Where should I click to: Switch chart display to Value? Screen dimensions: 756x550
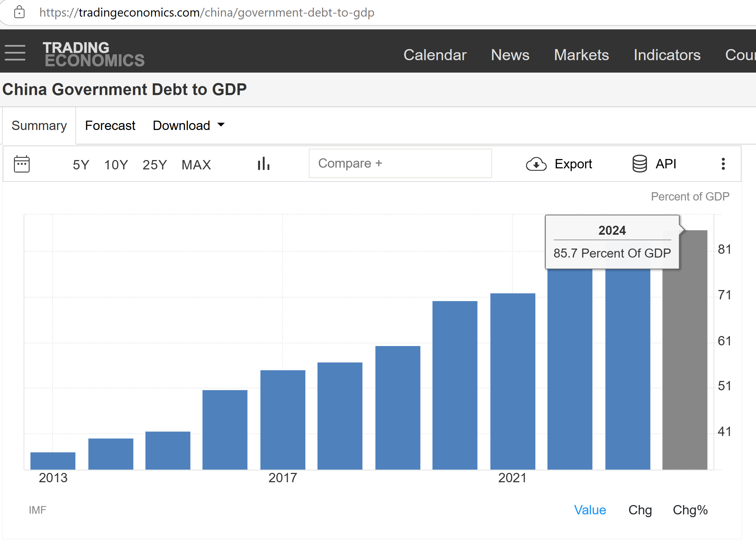590,510
